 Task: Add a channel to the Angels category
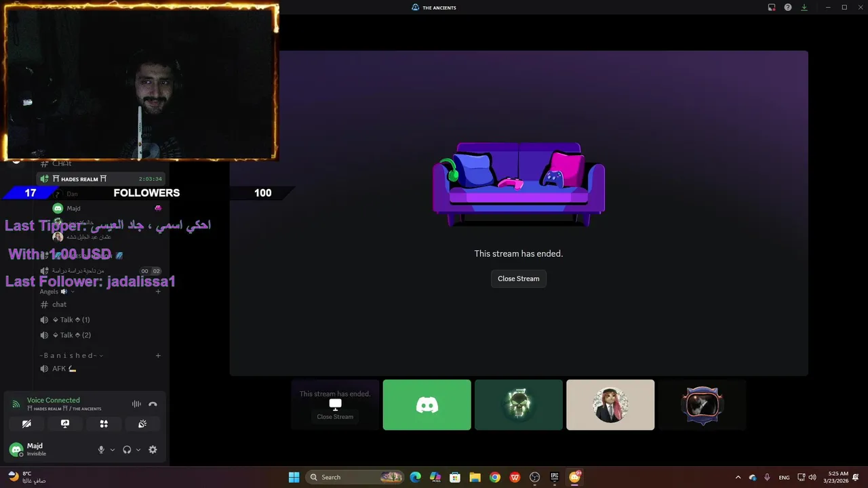pyautogui.click(x=158, y=291)
